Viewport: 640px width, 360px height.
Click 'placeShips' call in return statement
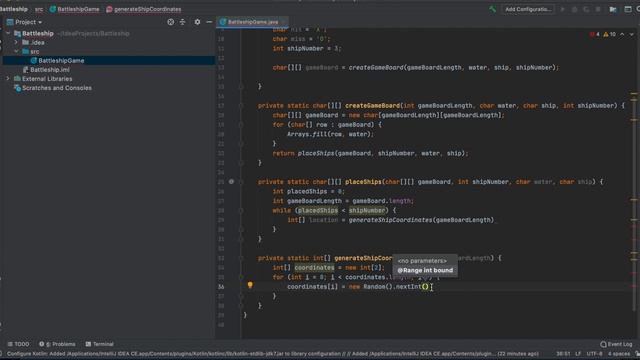point(316,153)
